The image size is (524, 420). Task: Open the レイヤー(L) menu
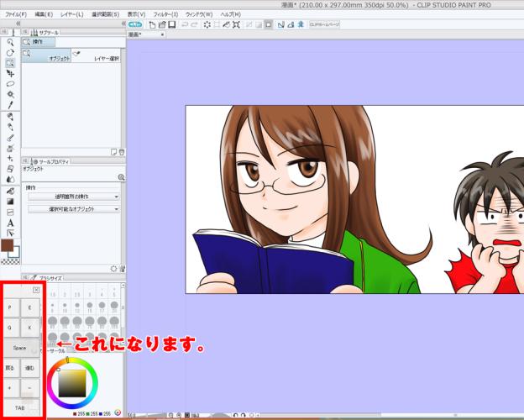point(72,14)
